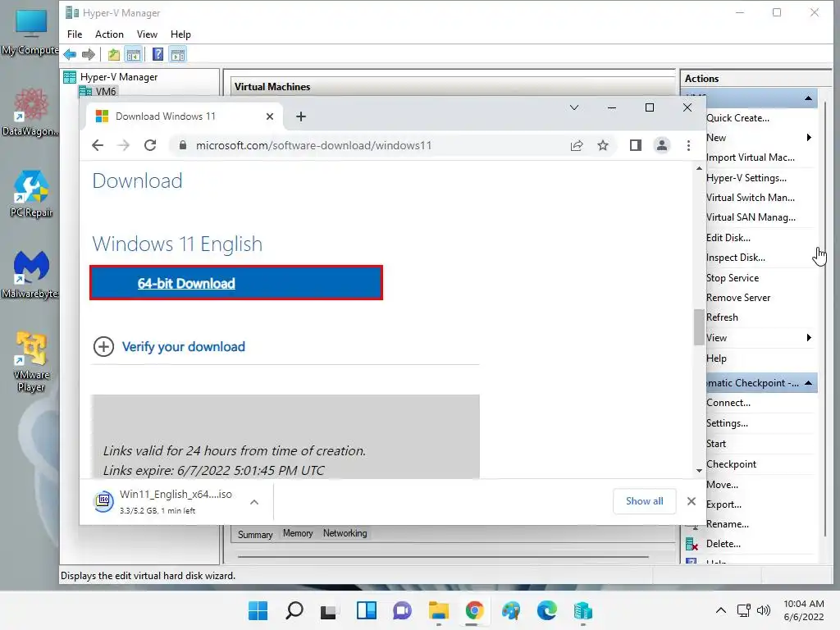Viewport: 840px width, 630px height.
Task: Click the Up One Level folder icon
Action: (113, 54)
